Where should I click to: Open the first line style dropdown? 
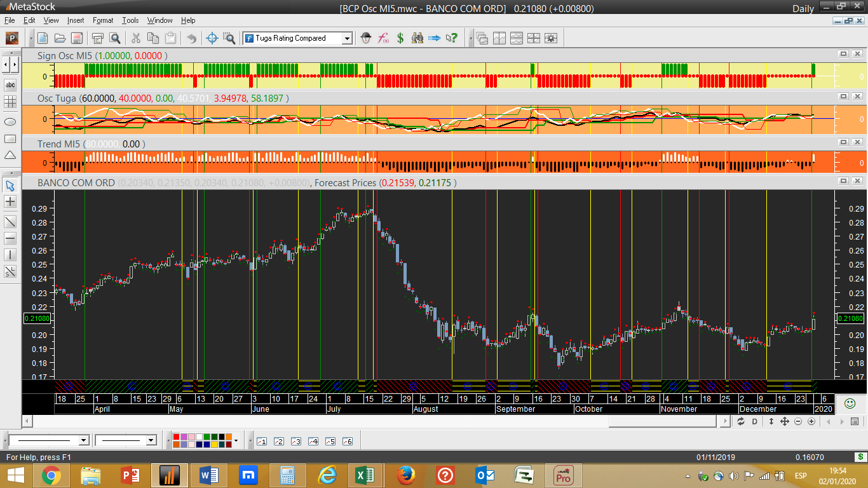click(x=83, y=440)
